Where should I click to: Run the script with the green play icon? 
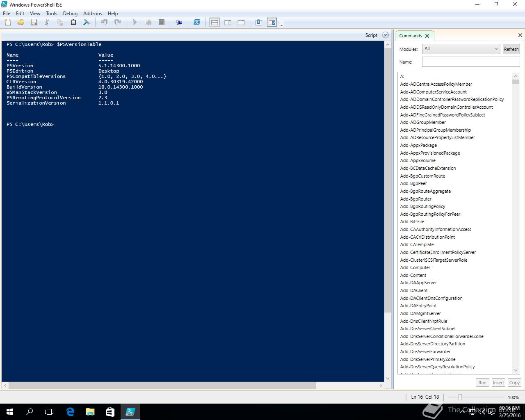[x=135, y=22]
